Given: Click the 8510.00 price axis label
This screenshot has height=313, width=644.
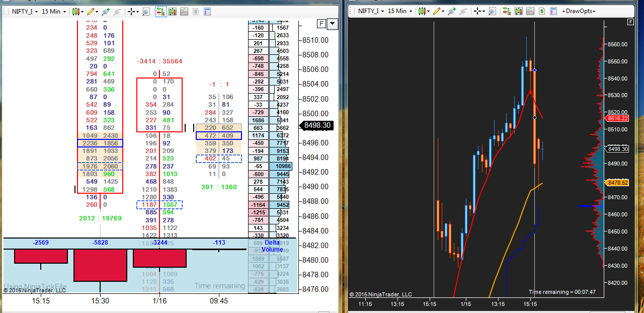Looking at the screenshot, I should coord(315,40).
